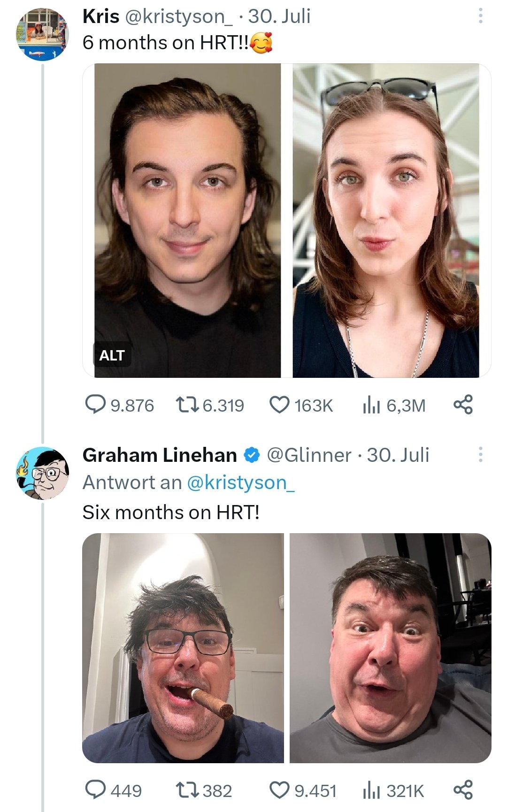Image resolution: width=507 pixels, height=812 pixels.
Task: Retweet Graham Linehan's reply
Action: 203,790
